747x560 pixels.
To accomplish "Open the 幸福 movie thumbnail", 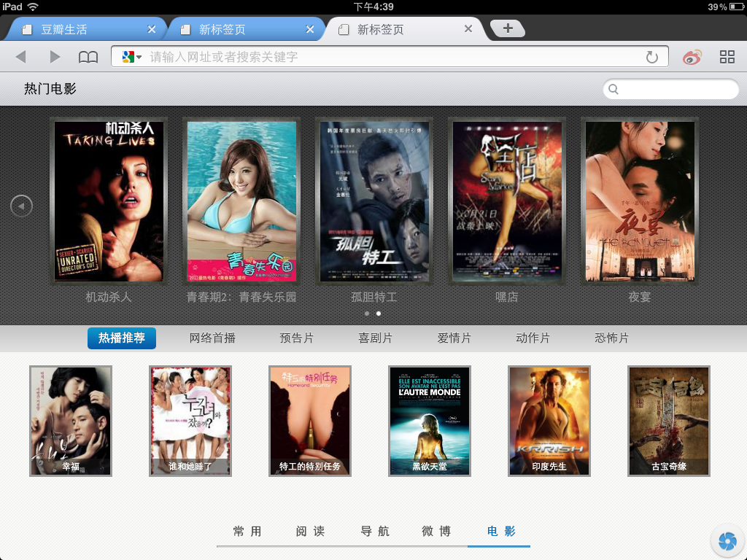I will [x=71, y=421].
